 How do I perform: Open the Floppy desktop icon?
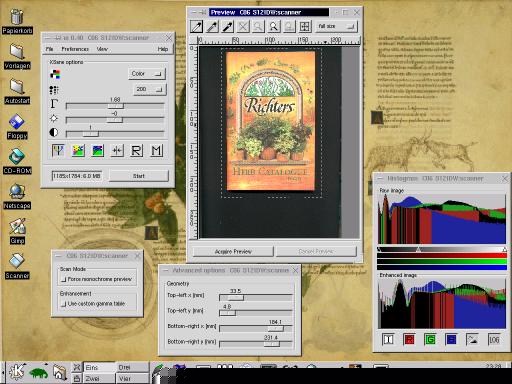tap(17, 126)
